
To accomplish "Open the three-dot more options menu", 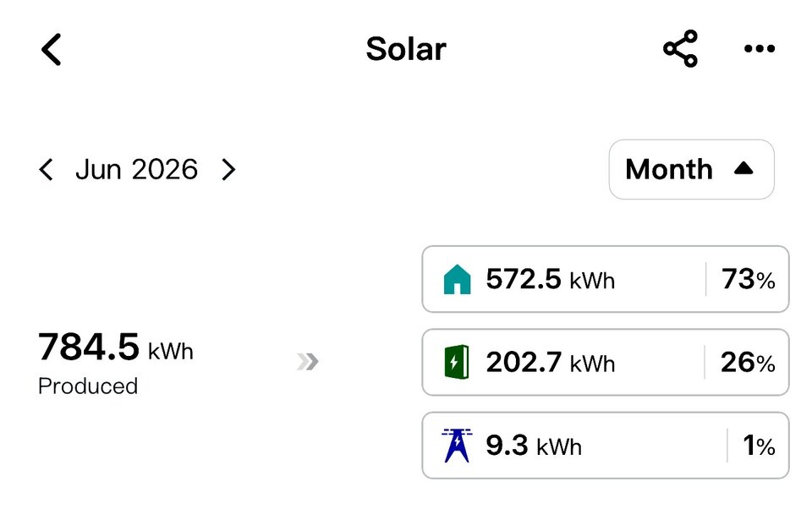I will [760, 49].
